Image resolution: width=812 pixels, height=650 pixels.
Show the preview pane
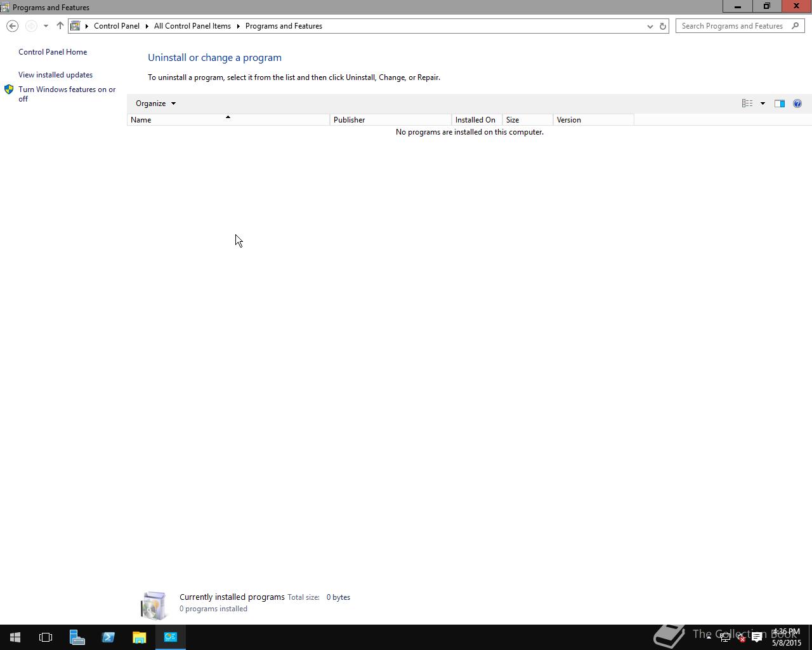pos(780,103)
